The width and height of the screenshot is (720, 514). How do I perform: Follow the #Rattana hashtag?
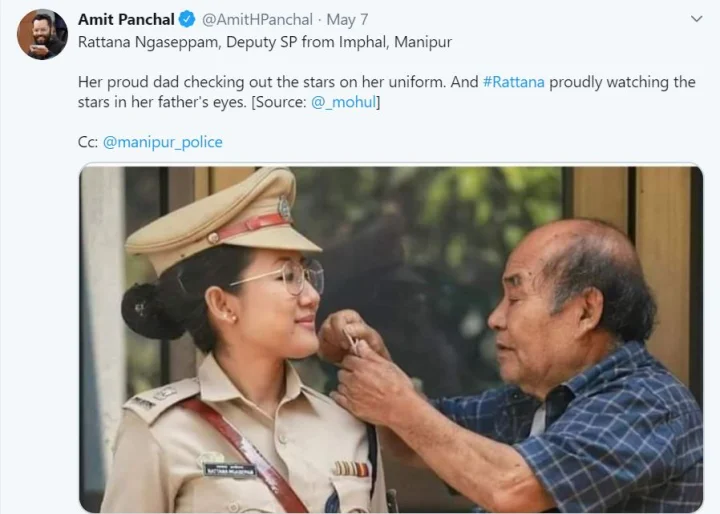[514, 82]
